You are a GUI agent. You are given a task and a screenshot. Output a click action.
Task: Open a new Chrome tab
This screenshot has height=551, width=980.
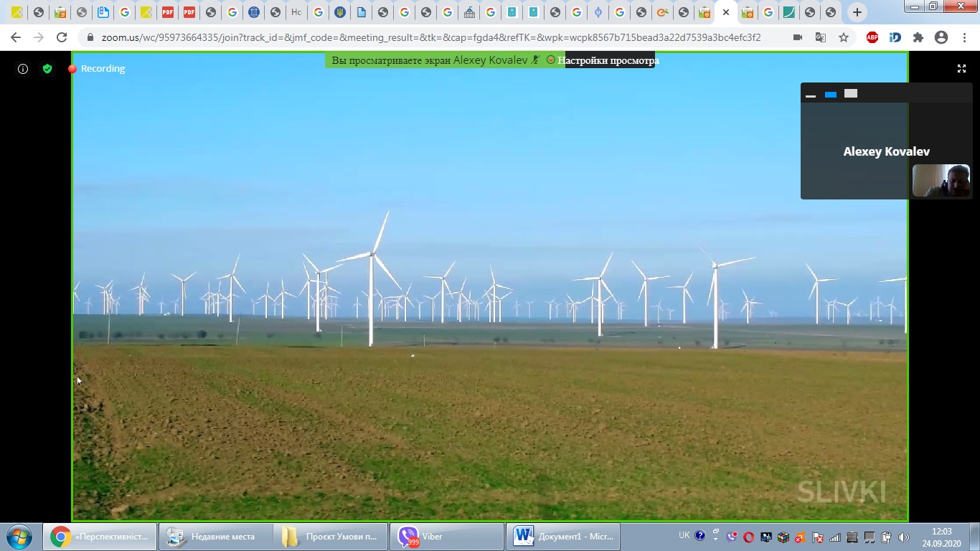(x=857, y=12)
